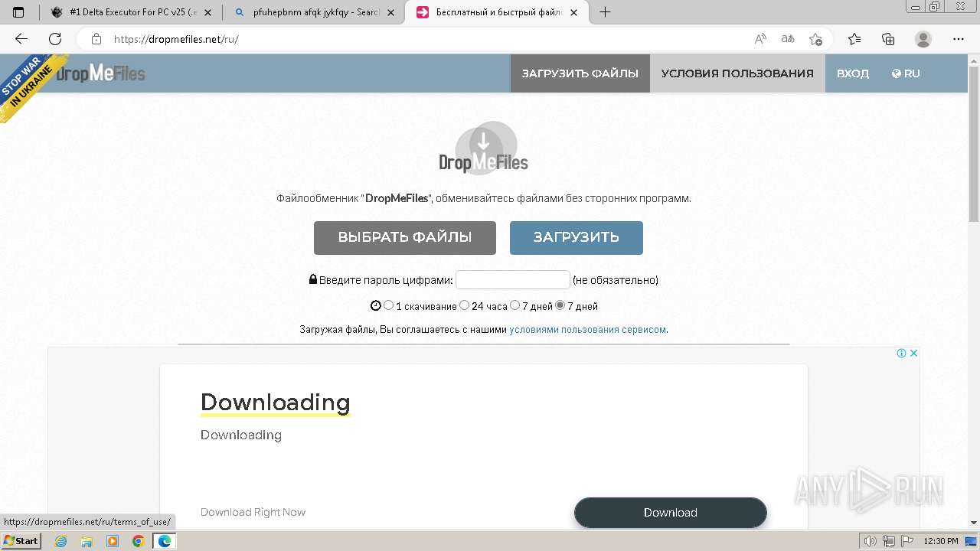Click the Downloading ad headline
The height and width of the screenshot is (551, 980).
pos(276,402)
